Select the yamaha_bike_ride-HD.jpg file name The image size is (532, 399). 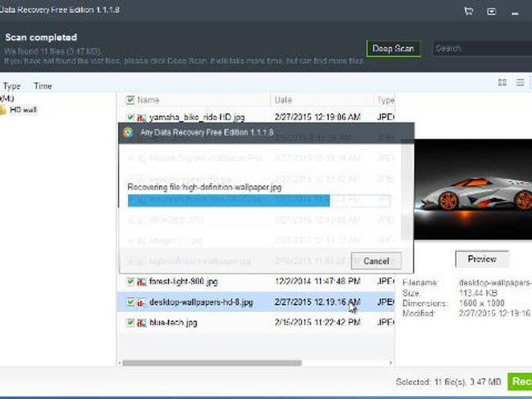point(197,117)
